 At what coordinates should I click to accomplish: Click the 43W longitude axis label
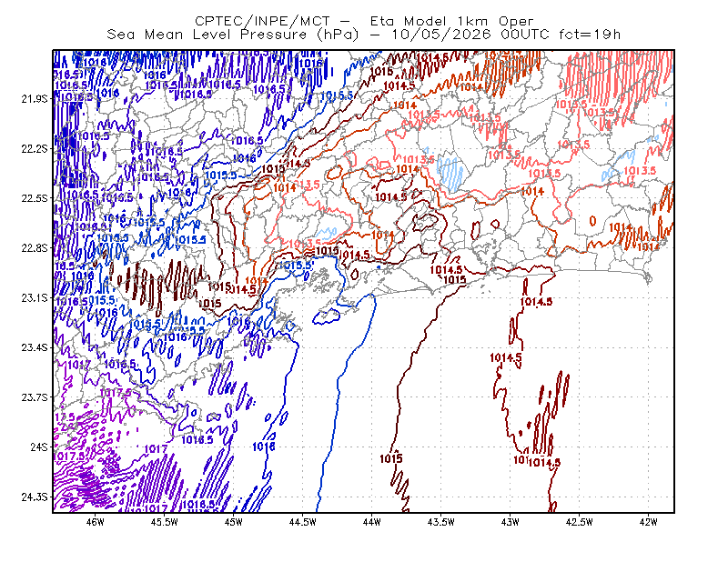pyautogui.click(x=510, y=522)
